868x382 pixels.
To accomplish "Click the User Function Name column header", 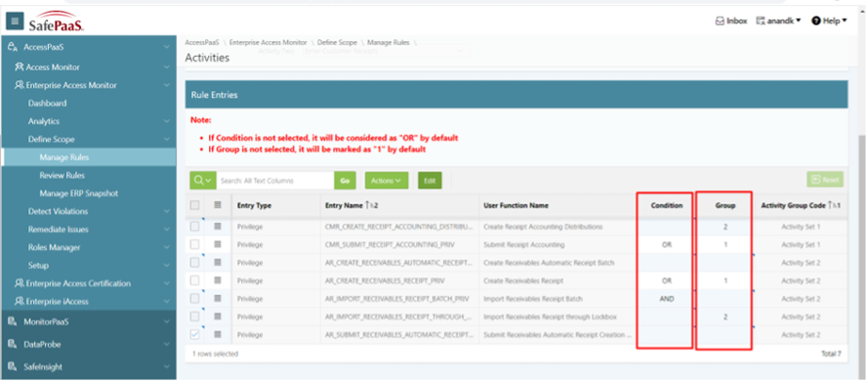I will [516, 205].
